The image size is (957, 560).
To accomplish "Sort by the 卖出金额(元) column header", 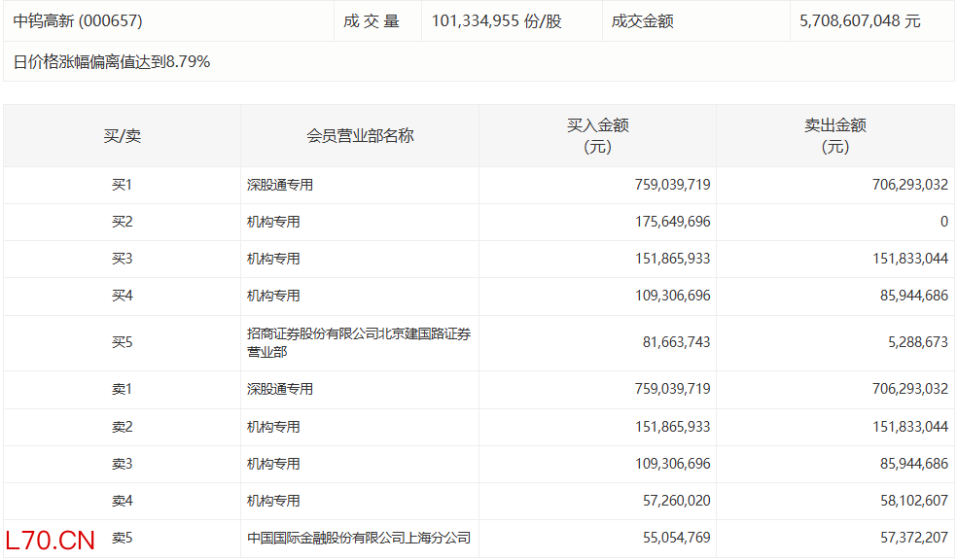I will coord(834,136).
